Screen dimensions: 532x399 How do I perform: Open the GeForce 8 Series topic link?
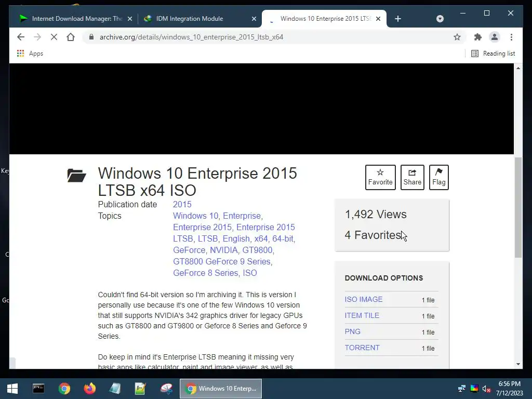206,273
